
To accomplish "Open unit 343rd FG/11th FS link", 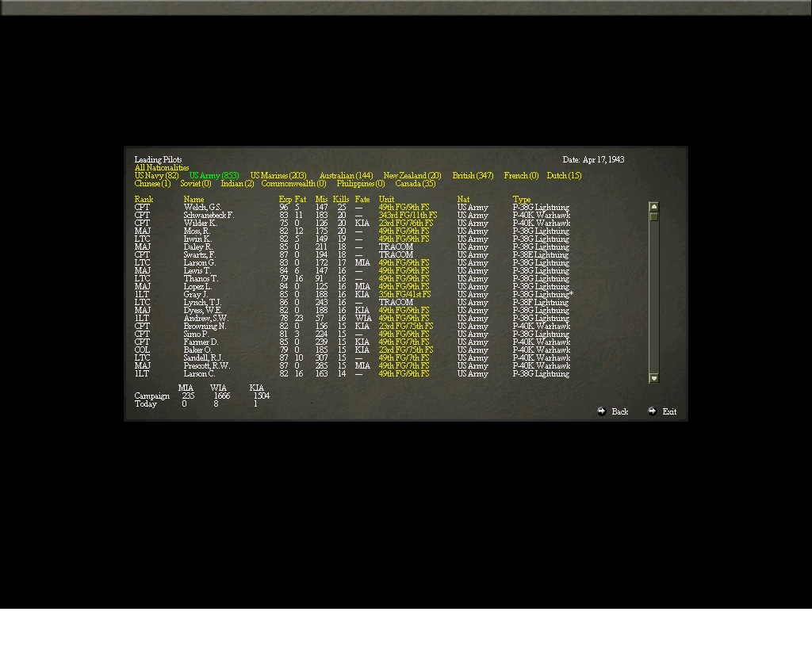I will (x=408, y=216).
